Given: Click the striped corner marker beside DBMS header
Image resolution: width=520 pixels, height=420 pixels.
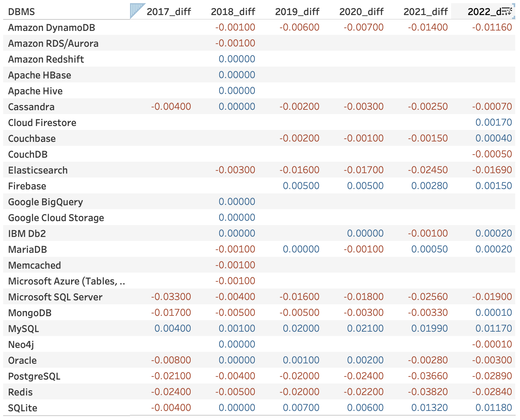Looking at the screenshot, I should click(137, 10).
